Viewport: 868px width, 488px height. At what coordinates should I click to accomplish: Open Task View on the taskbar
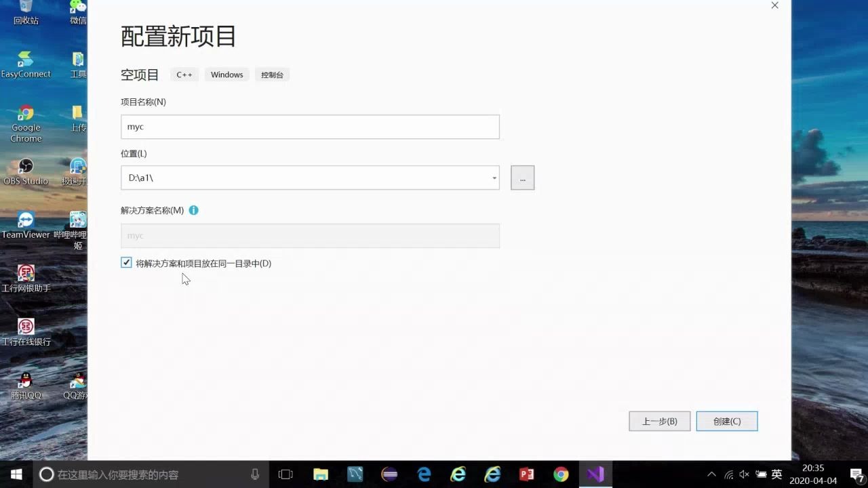(x=285, y=474)
